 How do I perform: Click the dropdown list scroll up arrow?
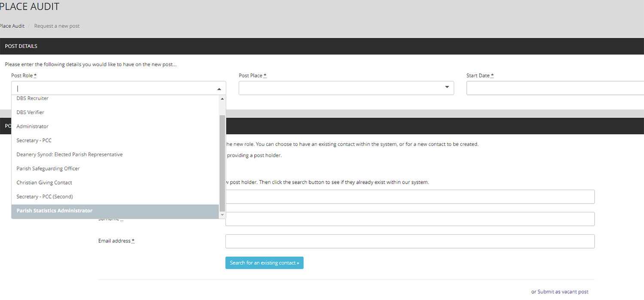pyautogui.click(x=222, y=99)
